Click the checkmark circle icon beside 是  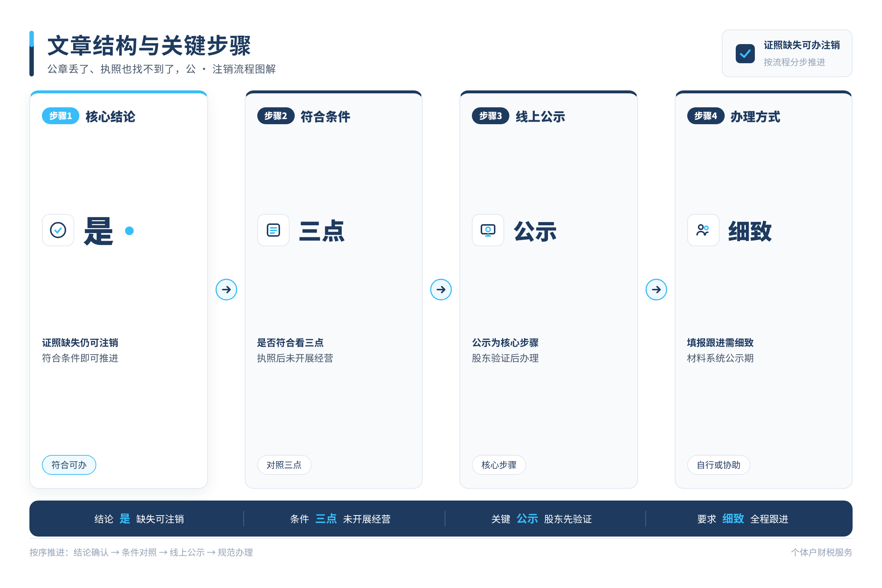click(58, 230)
